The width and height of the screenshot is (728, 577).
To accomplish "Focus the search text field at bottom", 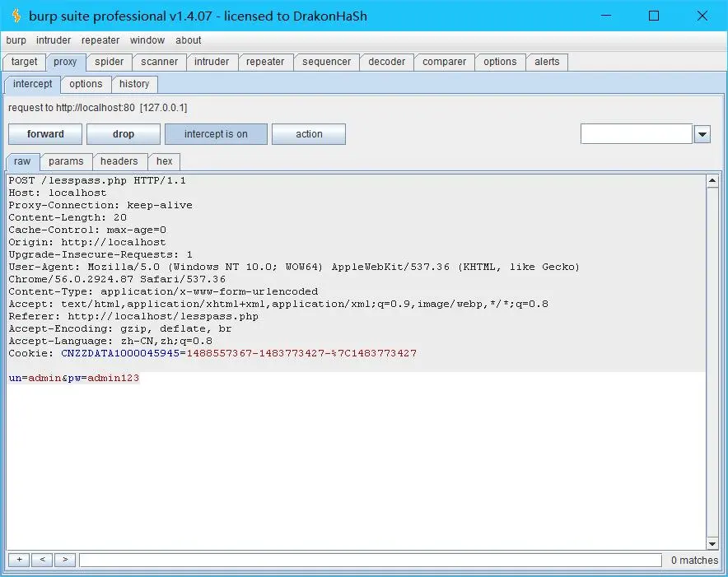I will [x=371, y=561].
